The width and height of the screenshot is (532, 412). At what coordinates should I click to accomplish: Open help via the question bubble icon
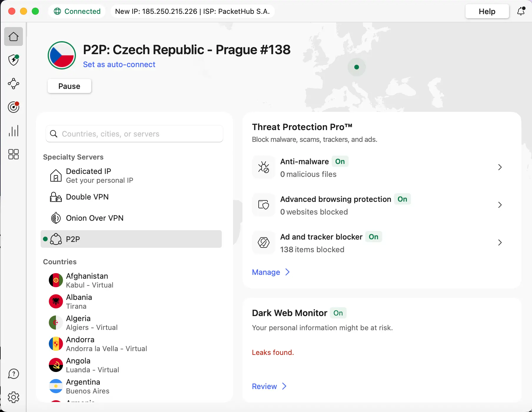tap(13, 374)
